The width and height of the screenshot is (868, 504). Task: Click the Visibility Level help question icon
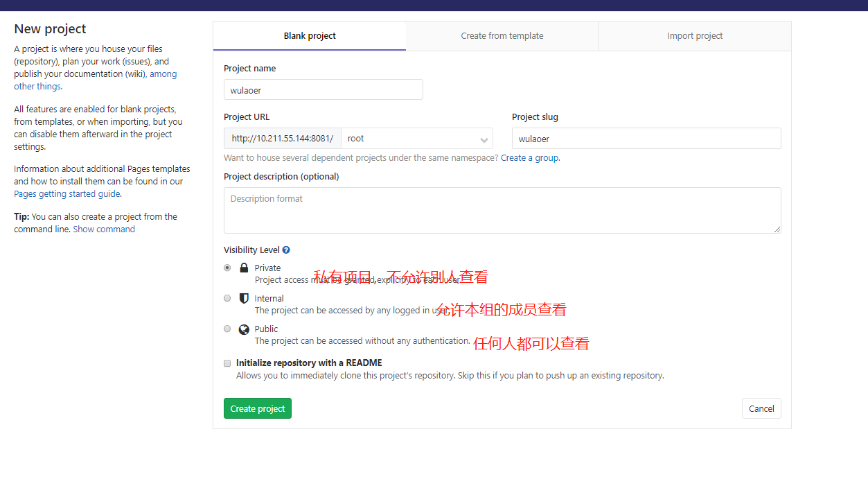point(286,250)
